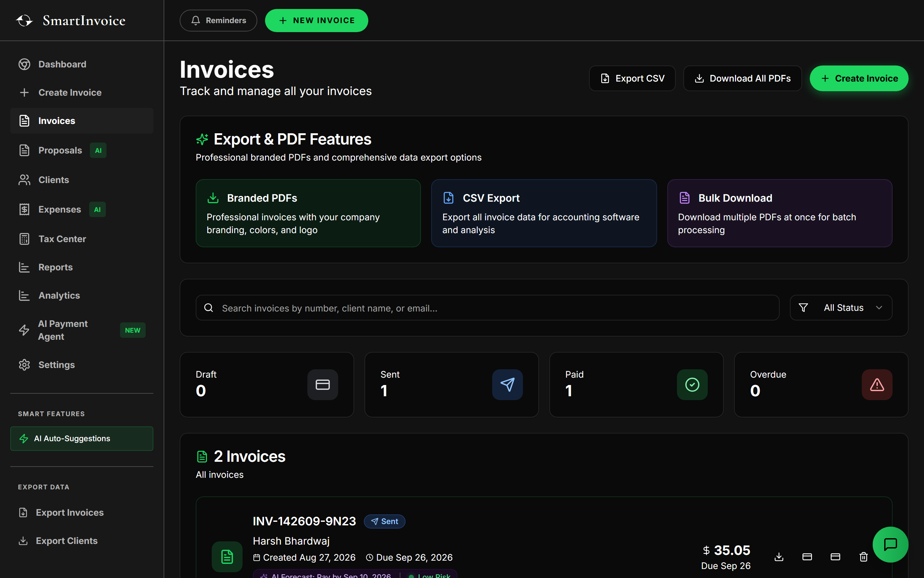Screen dimensions: 924x578
Task: Focus the Search invoices input field
Action: coord(488,308)
